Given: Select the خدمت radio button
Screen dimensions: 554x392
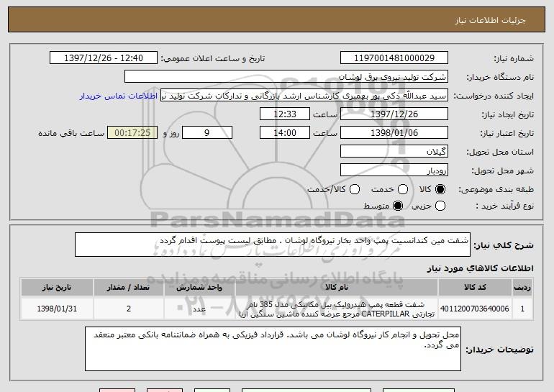Looking at the screenshot, I should coord(403,189).
